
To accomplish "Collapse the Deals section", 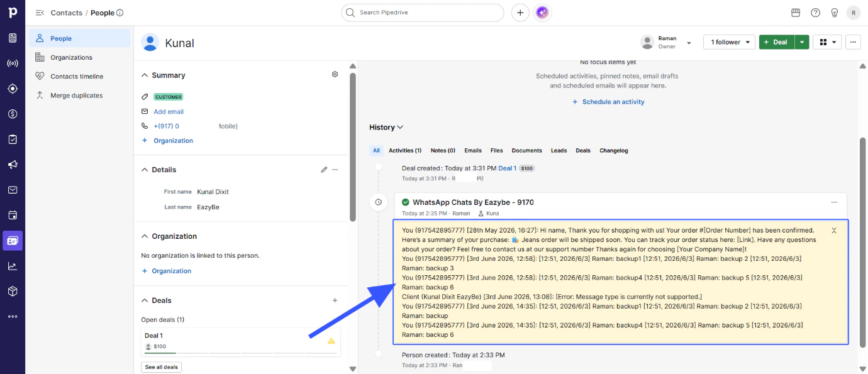I will coord(145,300).
